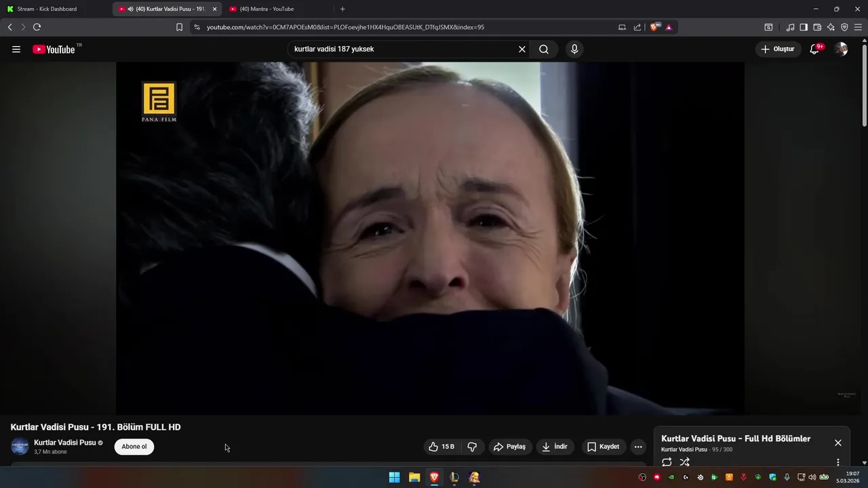Open the YouTube hamburger guide menu
This screenshot has height=488, width=868.
pos(16,49)
